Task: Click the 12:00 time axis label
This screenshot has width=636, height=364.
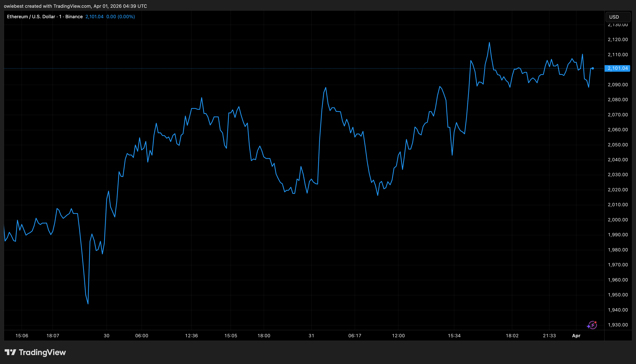Action: (x=398, y=336)
